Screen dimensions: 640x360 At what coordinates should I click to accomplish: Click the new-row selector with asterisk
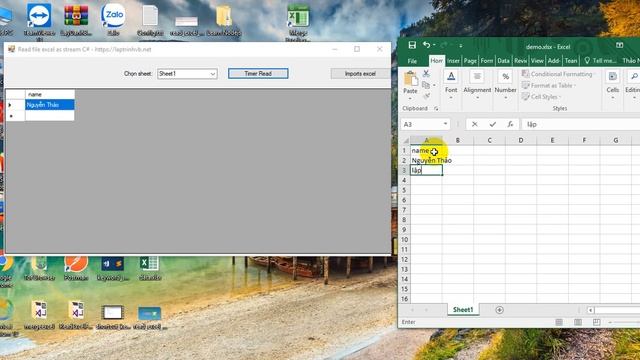click(16, 116)
